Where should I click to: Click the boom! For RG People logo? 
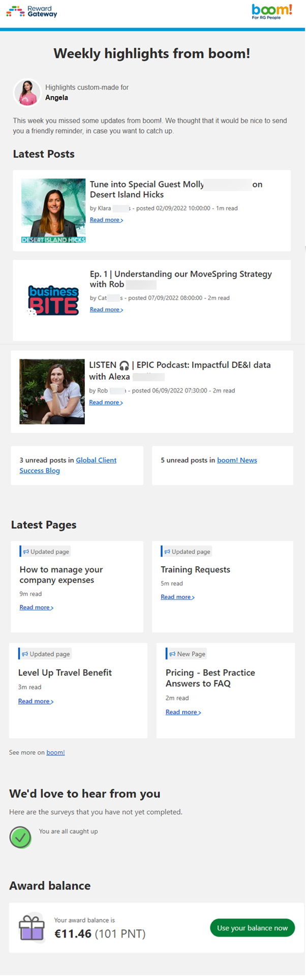272,11
